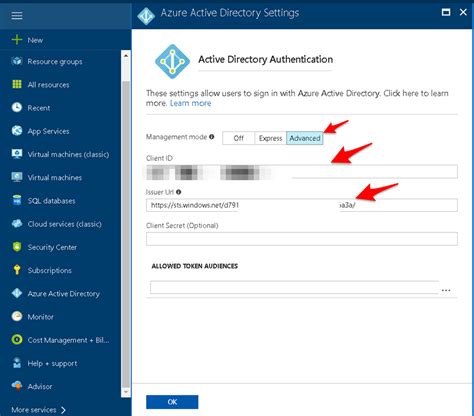Click the sidebar scrollbar up arrow
The height and width of the screenshot is (416, 474).
[126, 55]
